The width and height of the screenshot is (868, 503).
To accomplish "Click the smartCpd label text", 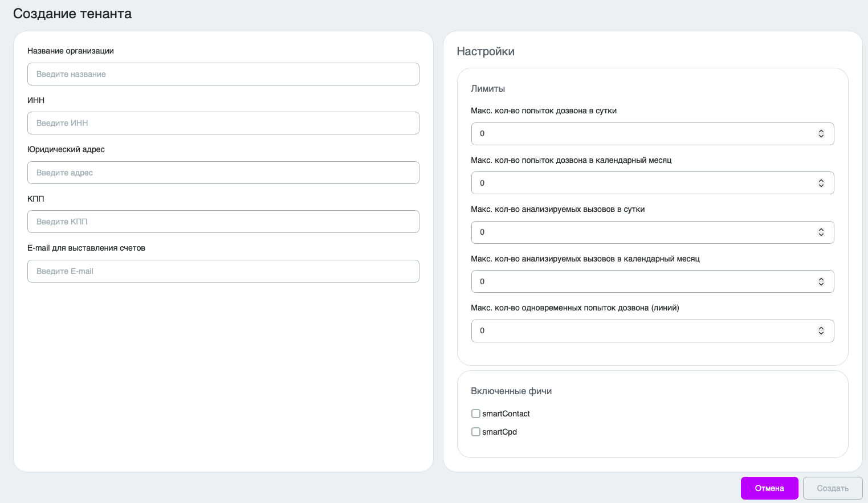I will (x=500, y=432).
